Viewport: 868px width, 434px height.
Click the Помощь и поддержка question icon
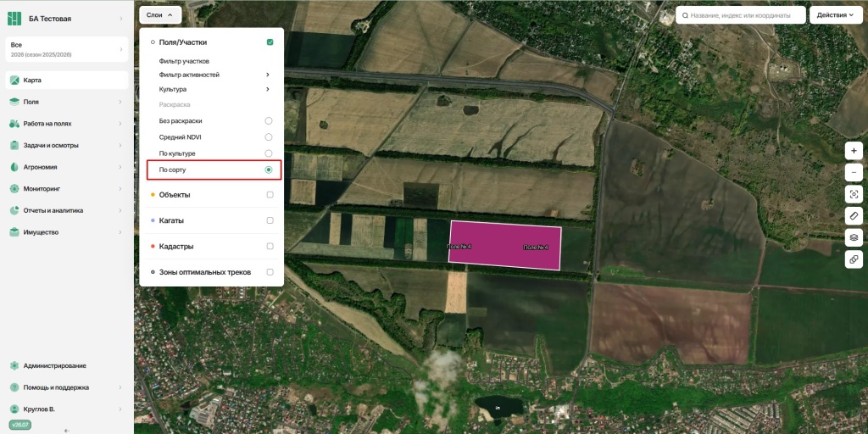pyautogui.click(x=14, y=387)
